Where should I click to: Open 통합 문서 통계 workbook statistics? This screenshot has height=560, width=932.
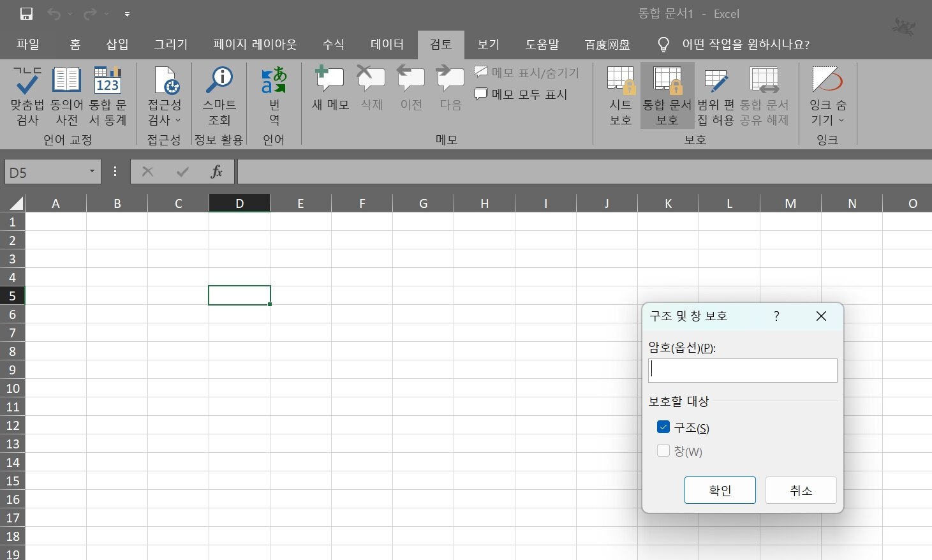pyautogui.click(x=107, y=82)
